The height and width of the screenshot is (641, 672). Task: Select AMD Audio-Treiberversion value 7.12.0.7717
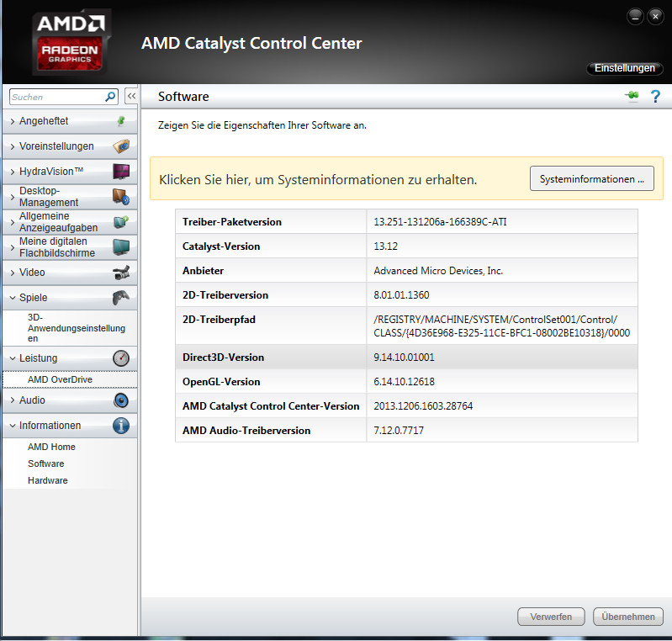[x=399, y=431]
